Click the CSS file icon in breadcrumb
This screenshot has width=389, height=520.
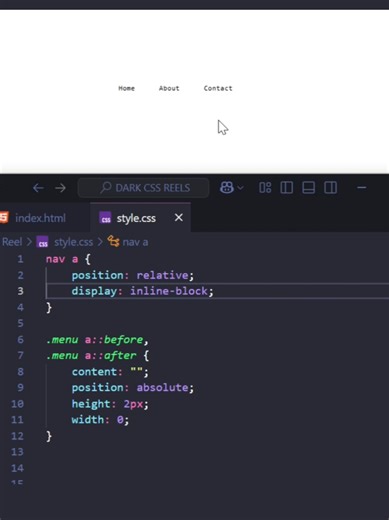(42, 242)
